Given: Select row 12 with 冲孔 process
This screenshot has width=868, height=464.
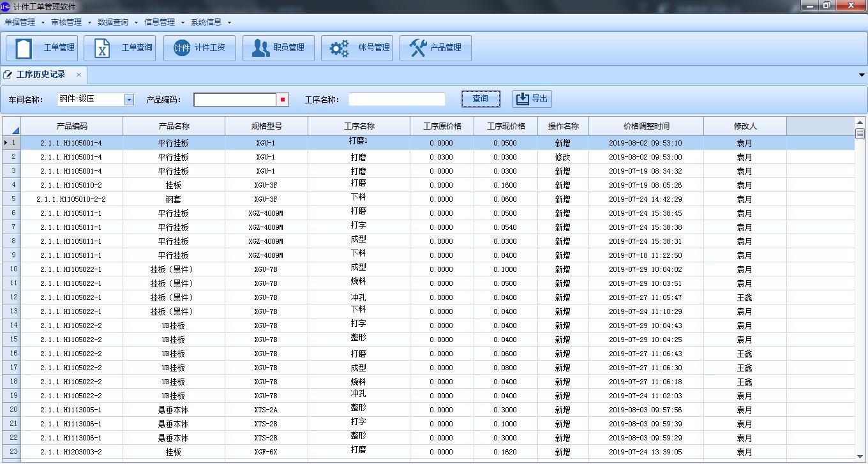Looking at the screenshot, I should tap(358, 297).
